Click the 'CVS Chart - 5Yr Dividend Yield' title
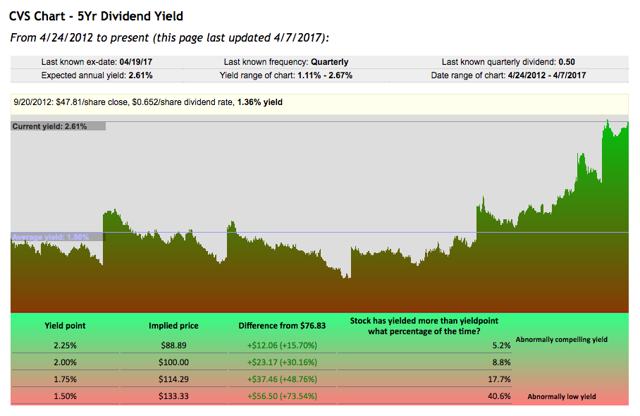Viewport: 640px width, 416px height. point(96,16)
